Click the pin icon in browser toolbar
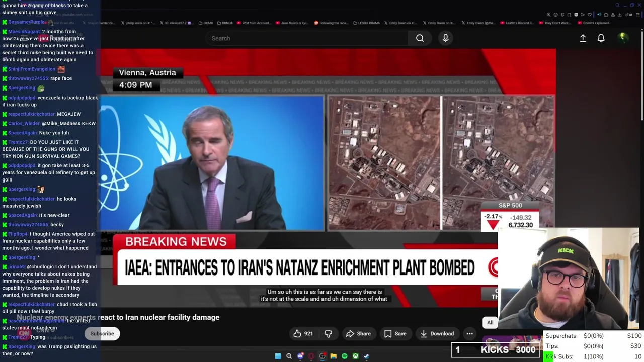Viewport: 644px width, 362px height. [562, 15]
